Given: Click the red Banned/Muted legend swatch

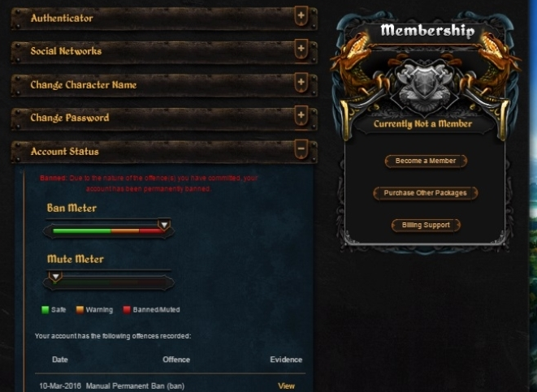Looking at the screenshot, I should [x=127, y=310].
